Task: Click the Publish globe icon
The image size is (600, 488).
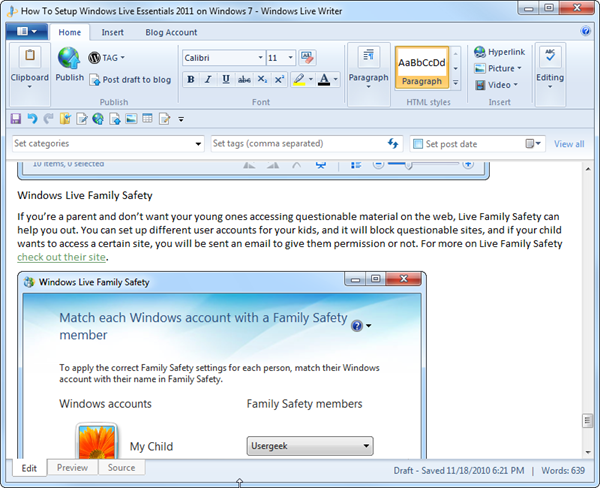Action: (x=69, y=58)
